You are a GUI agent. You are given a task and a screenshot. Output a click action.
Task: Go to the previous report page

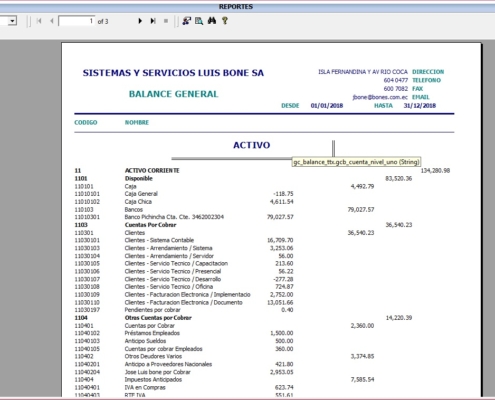[52, 21]
